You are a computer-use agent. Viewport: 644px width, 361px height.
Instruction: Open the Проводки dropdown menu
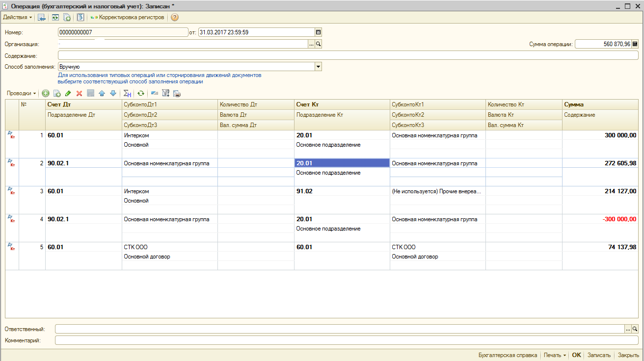(x=21, y=93)
